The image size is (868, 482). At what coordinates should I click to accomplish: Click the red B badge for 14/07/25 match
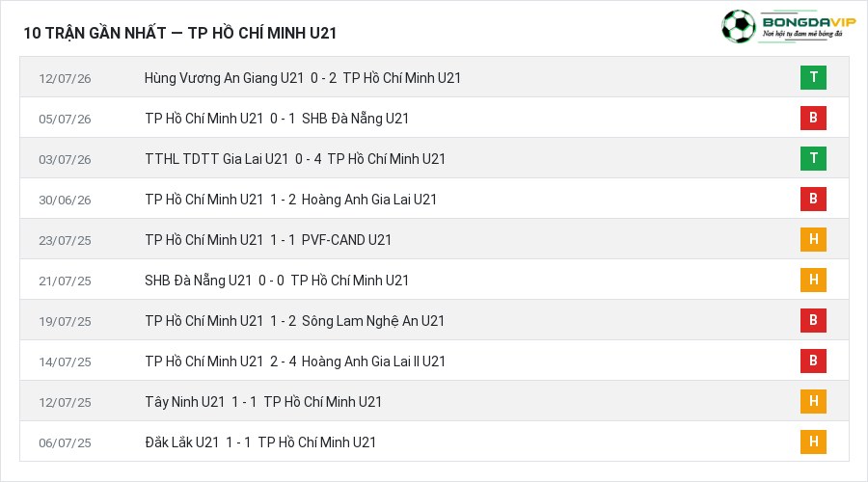pos(813,361)
